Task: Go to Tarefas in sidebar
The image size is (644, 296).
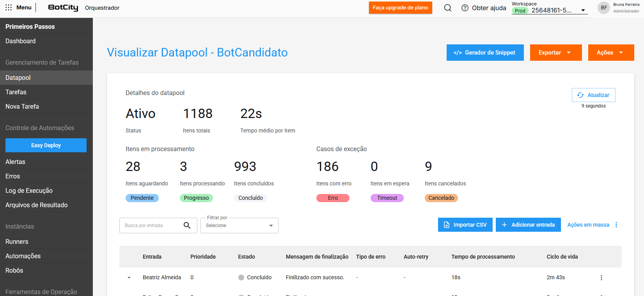Action: (16, 92)
